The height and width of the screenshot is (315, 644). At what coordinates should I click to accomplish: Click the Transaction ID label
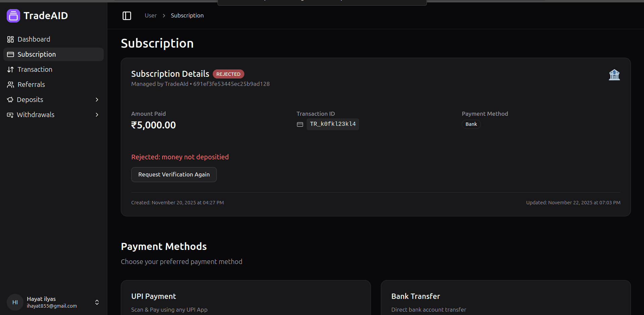(316, 114)
